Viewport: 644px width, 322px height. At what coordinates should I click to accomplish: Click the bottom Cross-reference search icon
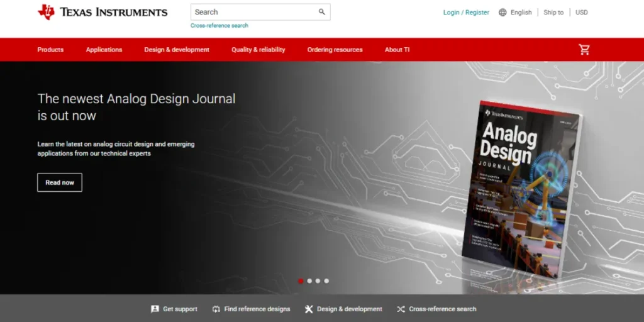pos(401,309)
